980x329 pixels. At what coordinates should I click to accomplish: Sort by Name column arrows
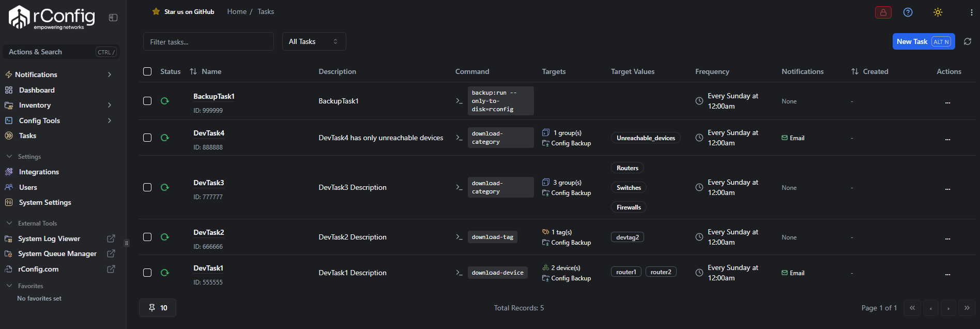pyautogui.click(x=193, y=71)
